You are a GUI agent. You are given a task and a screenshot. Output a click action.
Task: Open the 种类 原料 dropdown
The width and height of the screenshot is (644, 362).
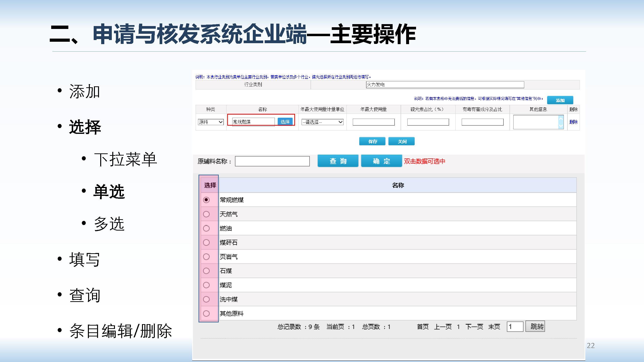click(x=211, y=122)
